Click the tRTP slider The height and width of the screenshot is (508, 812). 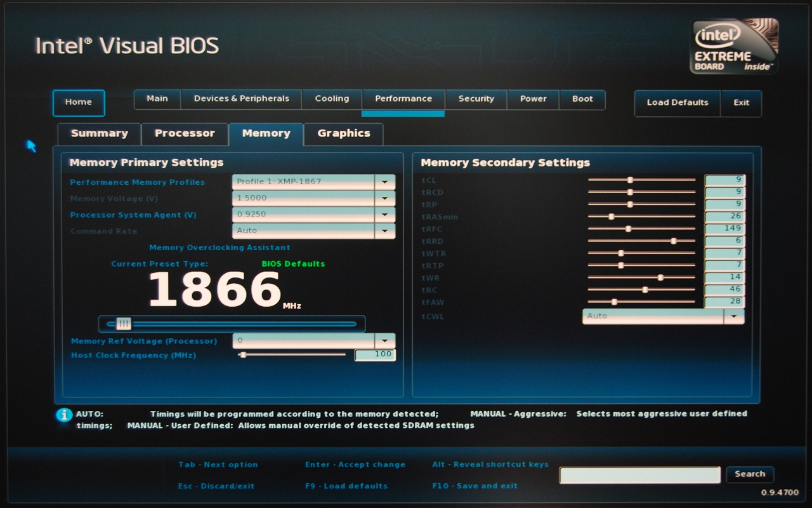(641, 265)
